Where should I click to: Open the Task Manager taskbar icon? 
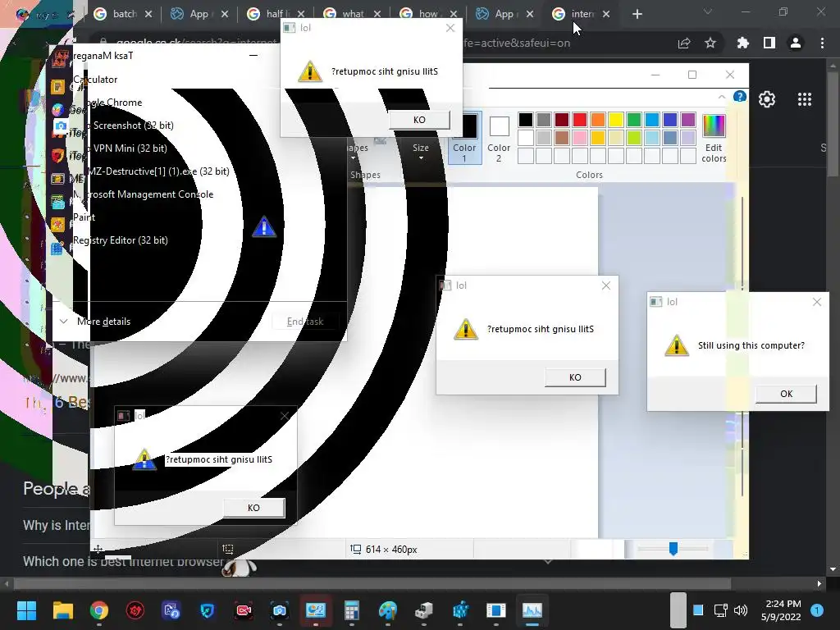[532, 610]
